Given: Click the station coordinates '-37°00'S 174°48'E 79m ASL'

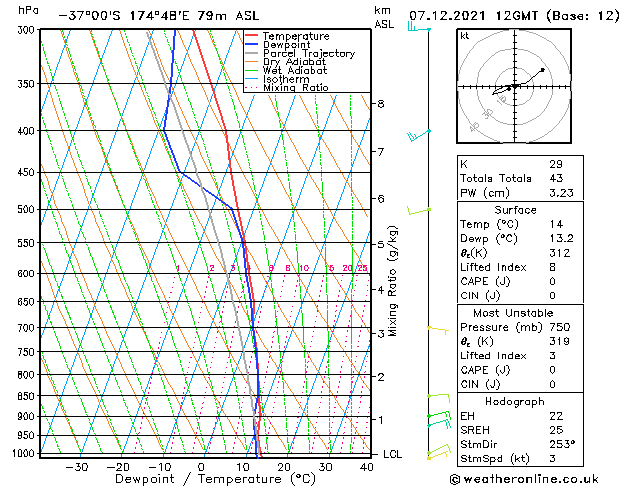Looking at the screenshot, I should (159, 16).
